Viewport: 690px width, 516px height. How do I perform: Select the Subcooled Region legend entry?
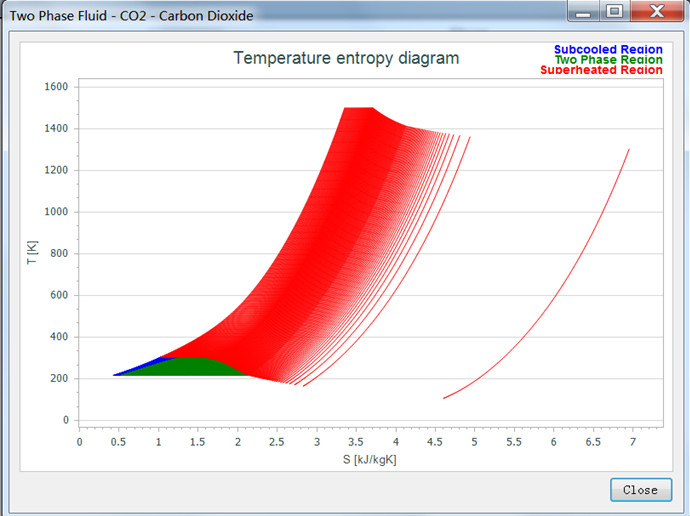(x=607, y=49)
